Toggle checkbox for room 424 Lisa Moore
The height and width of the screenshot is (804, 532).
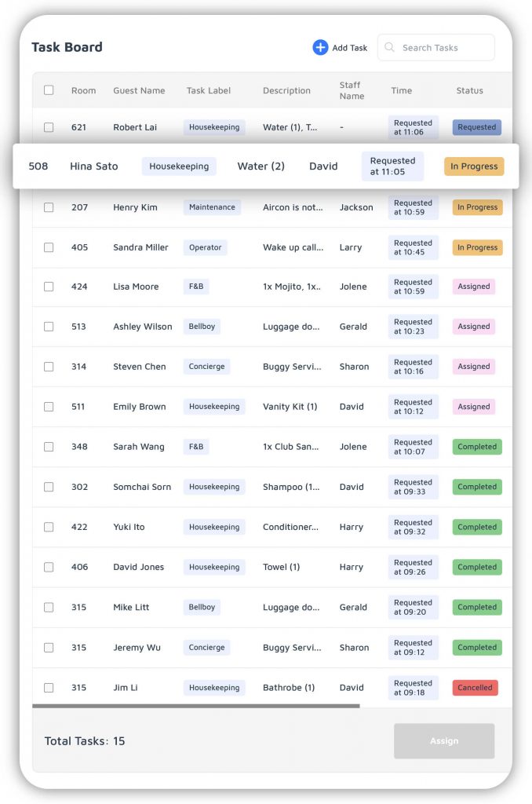click(x=49, y=287)
